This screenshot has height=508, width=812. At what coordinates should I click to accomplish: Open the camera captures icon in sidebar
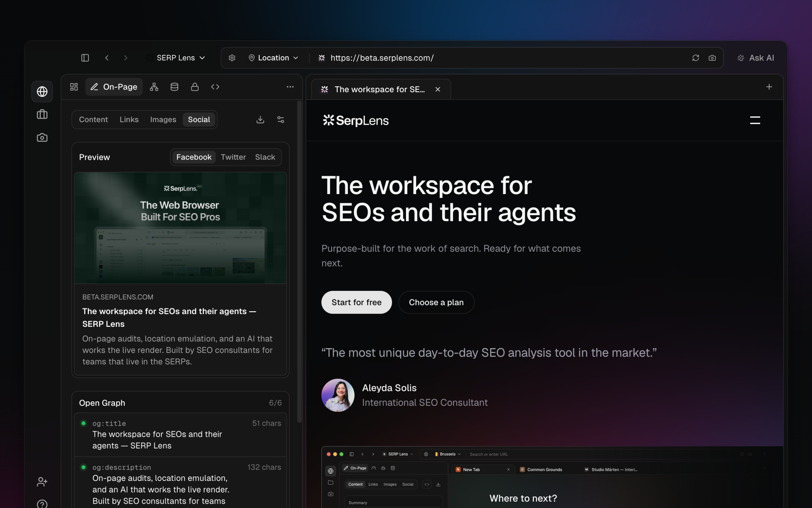point(42,137)
